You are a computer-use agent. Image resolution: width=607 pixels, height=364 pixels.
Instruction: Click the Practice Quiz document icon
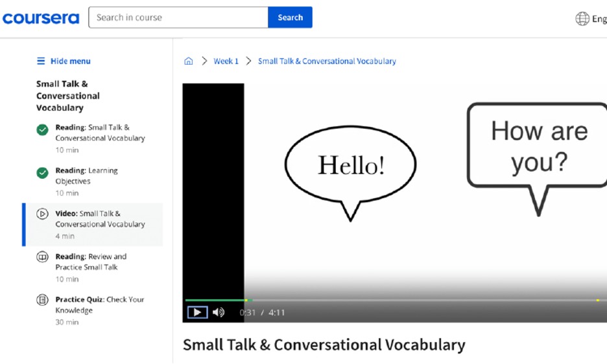point(42,300)
